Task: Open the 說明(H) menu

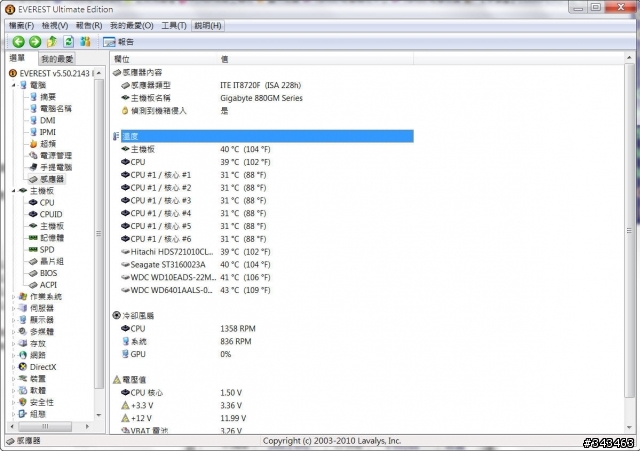Action: pyautogui.click(x=208, y=26)
